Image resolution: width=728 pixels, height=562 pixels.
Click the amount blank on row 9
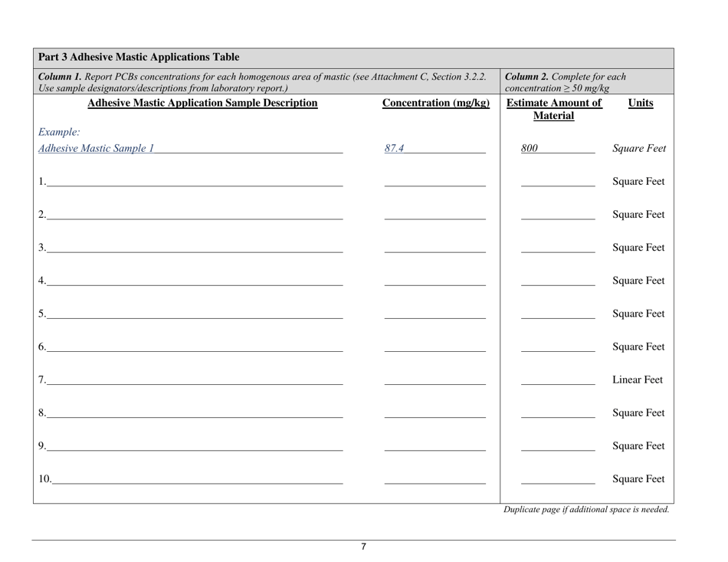[557, 449]
